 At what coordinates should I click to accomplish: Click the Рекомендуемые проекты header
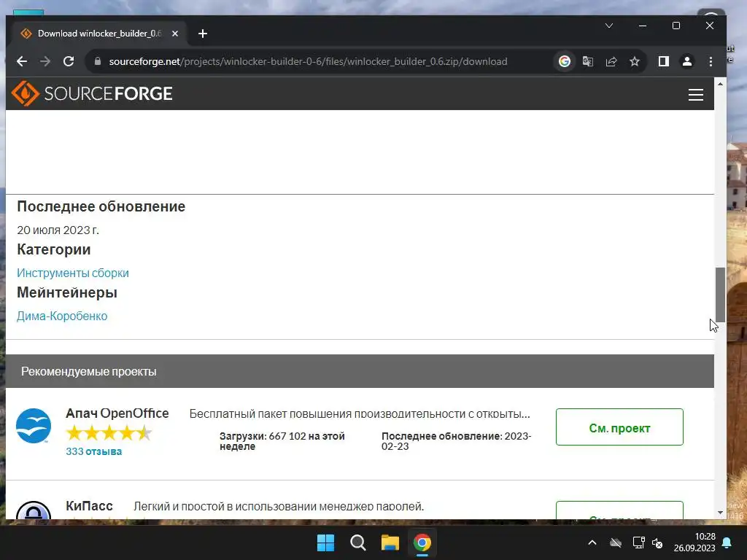pos(88,371)
